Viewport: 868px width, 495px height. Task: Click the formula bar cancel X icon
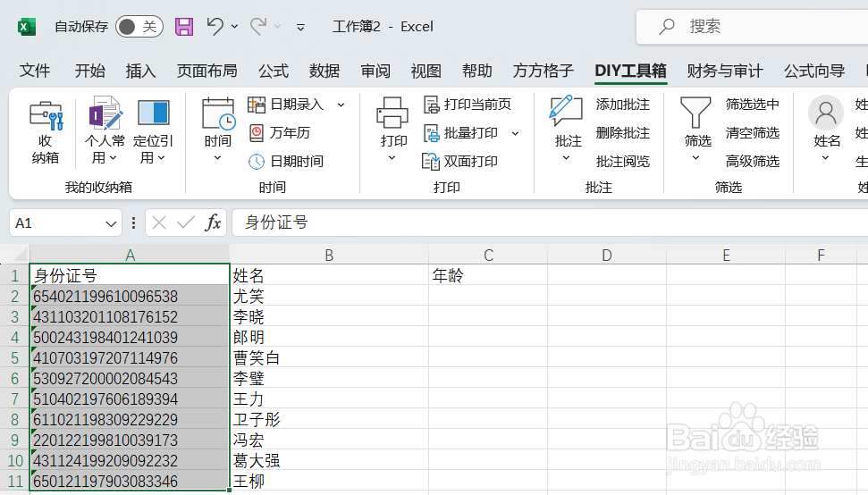[159, 222]
